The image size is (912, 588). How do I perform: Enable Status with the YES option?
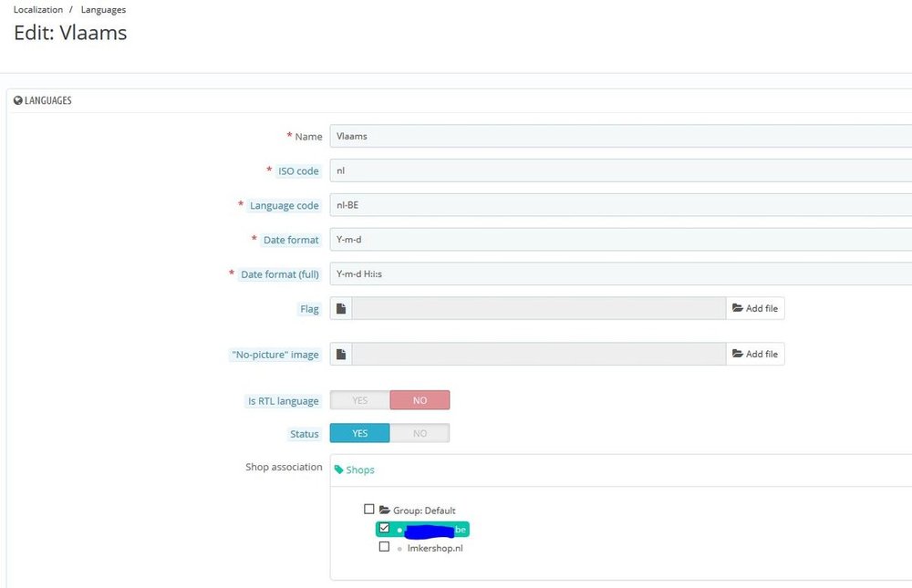(x=359, y=434)
